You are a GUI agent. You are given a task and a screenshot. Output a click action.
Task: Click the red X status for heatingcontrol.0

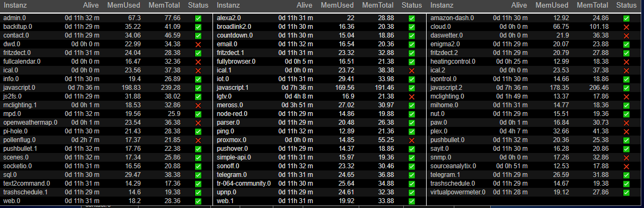pos(627,62)
